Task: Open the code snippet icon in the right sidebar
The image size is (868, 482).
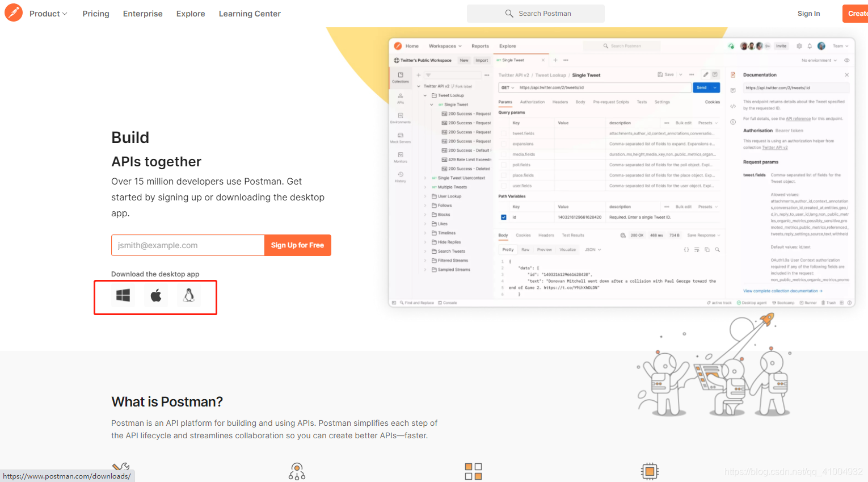Action: tap(733, 106)
